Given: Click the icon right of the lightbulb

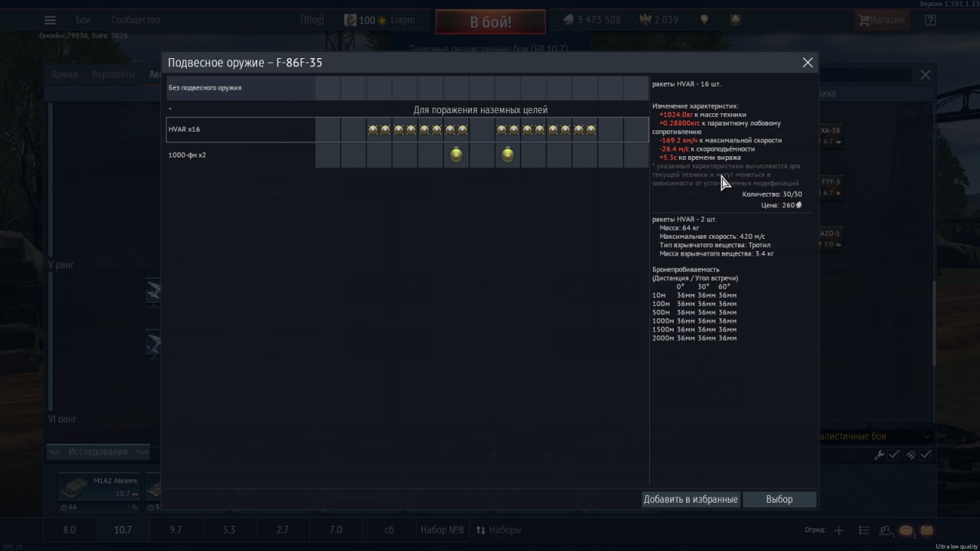Looking at the screenshot, I should point(735,20).
